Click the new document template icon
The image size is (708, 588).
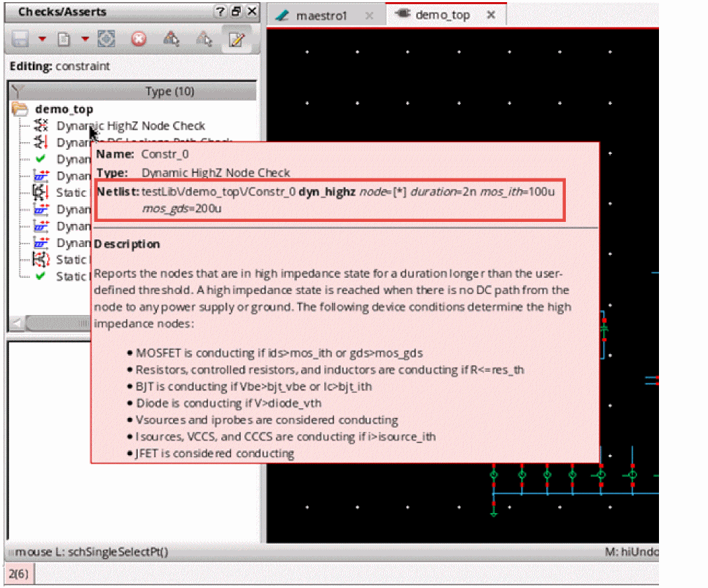pos(64,39)
